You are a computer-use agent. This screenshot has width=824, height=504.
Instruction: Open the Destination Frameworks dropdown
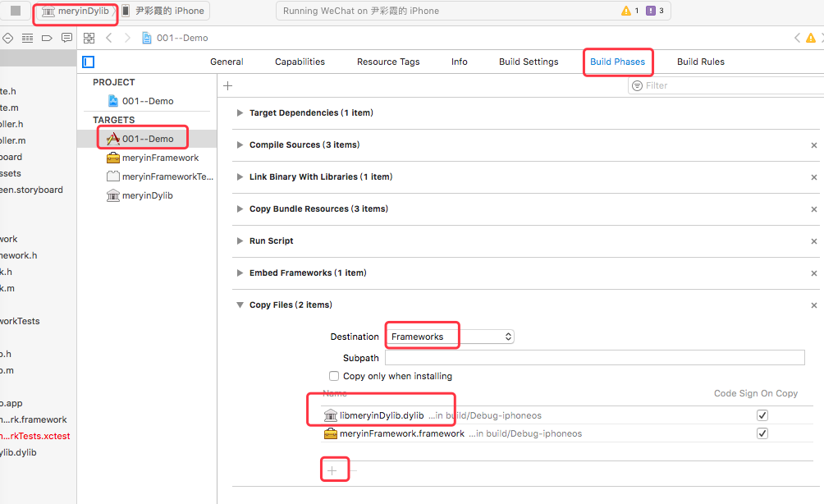[x=450, y=337]
